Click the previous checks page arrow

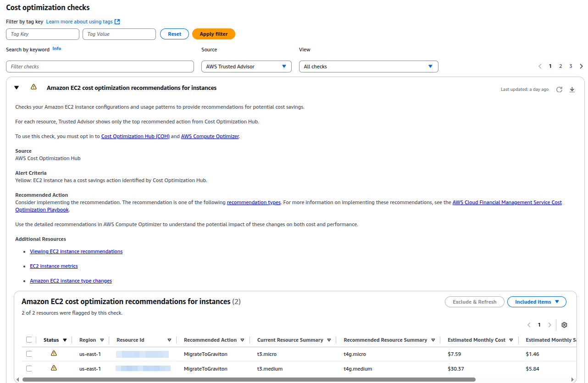coord(540,67)
